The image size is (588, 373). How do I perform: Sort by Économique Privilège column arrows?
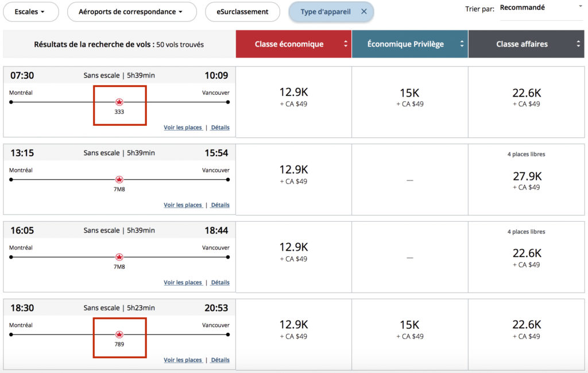462,44
